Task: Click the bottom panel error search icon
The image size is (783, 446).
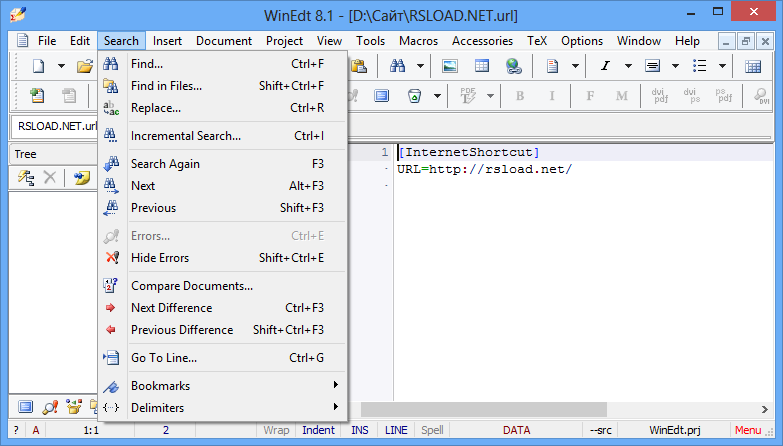Action: pos(50,407)
